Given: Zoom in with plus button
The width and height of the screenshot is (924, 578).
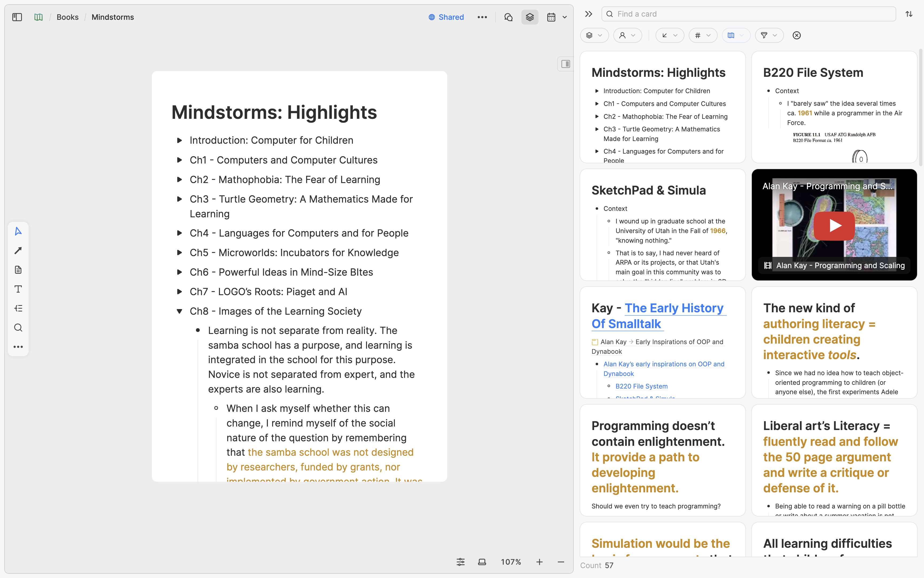Looking at the screenshot, I should (539, 562).
